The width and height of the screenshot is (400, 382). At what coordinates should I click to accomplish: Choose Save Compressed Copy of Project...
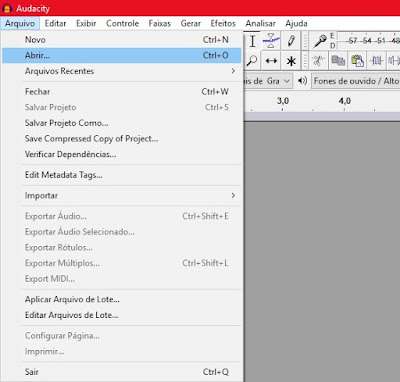[x=122, y=138]
